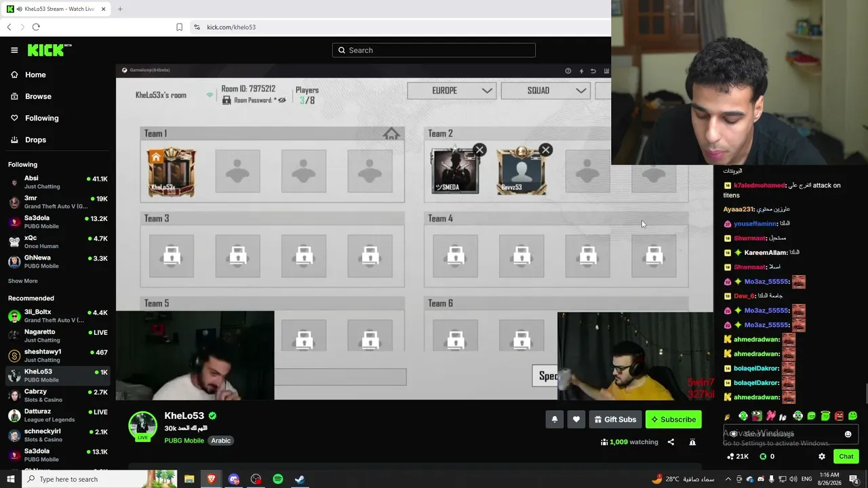This screenshot has height=488, width=868.
Task: Select the KheLo53x player card in Team 1
Action: [171, 172]
